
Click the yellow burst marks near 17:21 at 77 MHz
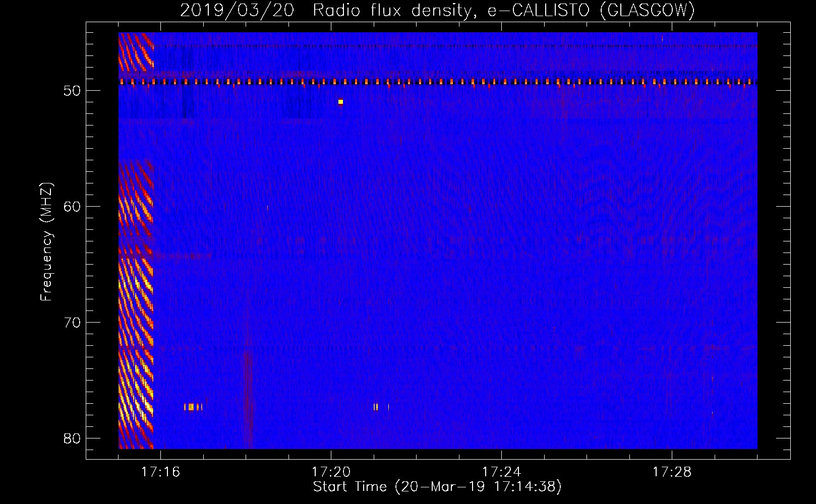[381, 407]
